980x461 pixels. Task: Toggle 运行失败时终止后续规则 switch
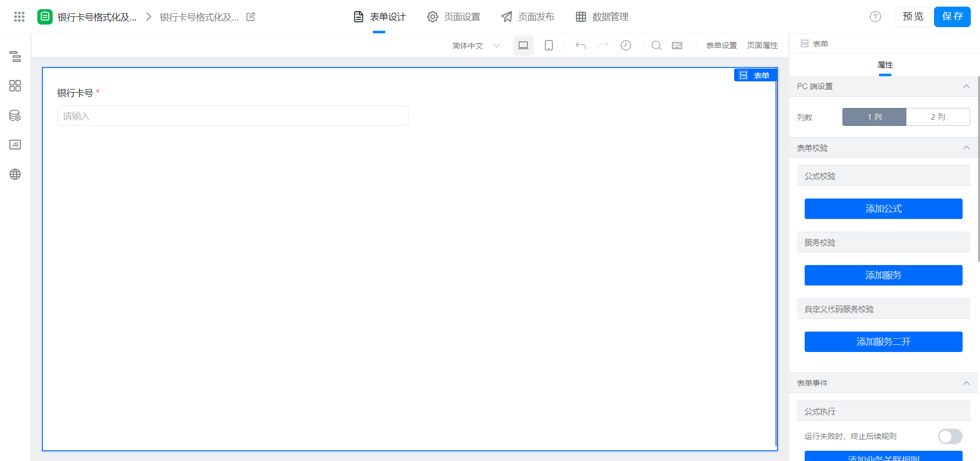pos(950,436)
